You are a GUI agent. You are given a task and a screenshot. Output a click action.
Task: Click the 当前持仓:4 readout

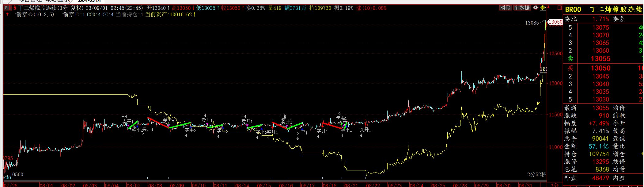[x=129, y=14]
